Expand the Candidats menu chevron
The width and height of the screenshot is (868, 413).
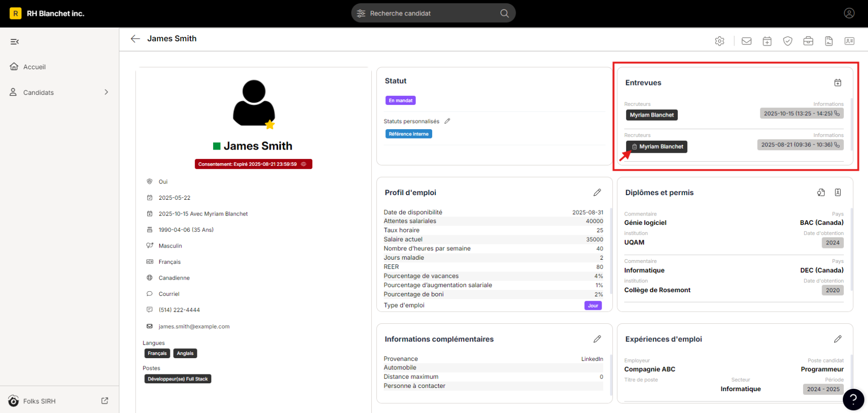[x=106, y=92]
